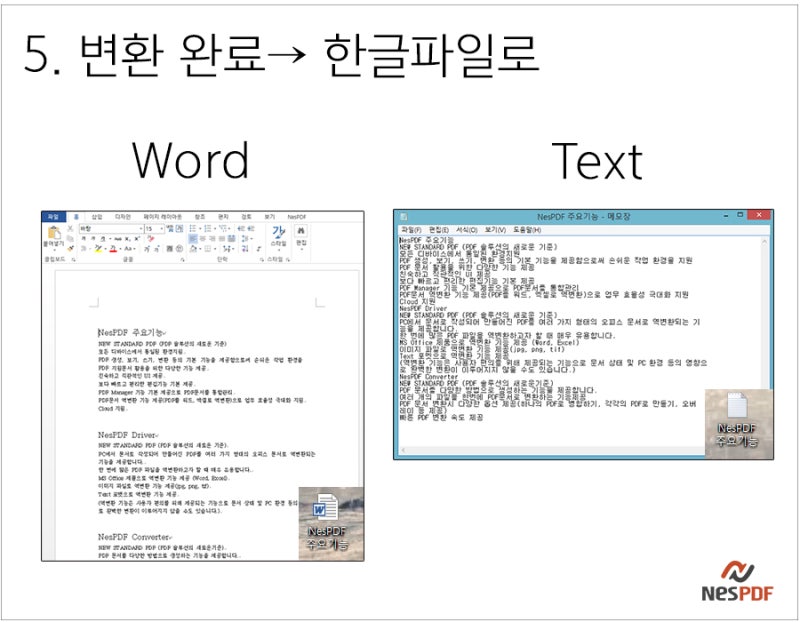Image resolution: width=800 pixels, height=622 pixels.
Task: Toggle the Show paragraph marks icon
Action: [x=258, y=248]
